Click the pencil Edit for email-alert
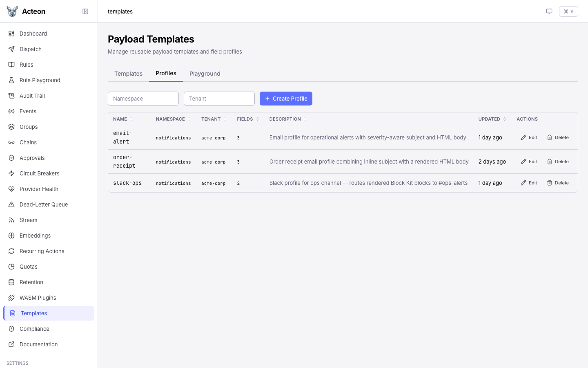Image resolution: width=588 pixels, height=368 pixels. pos(529,138)
